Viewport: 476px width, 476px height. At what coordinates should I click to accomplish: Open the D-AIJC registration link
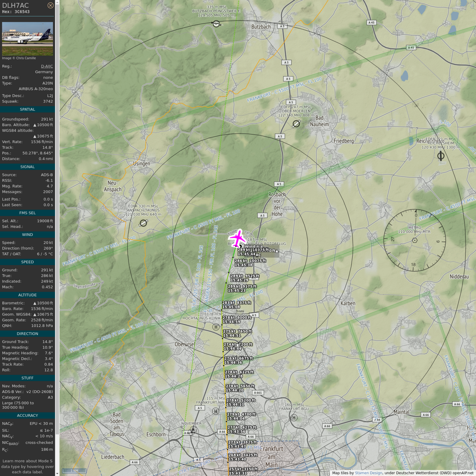point(47,66)
